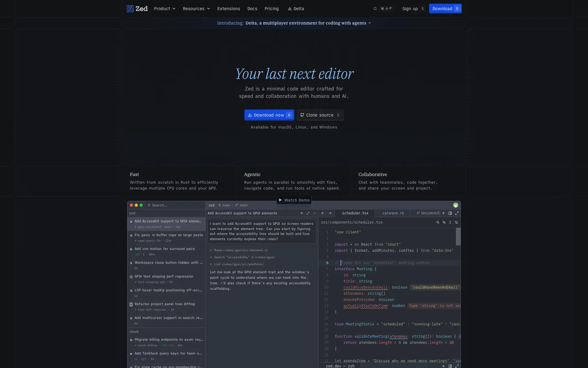Open thread 'Add vim motion for surround pairs'

pyautogui.click(x=166, y=251)
